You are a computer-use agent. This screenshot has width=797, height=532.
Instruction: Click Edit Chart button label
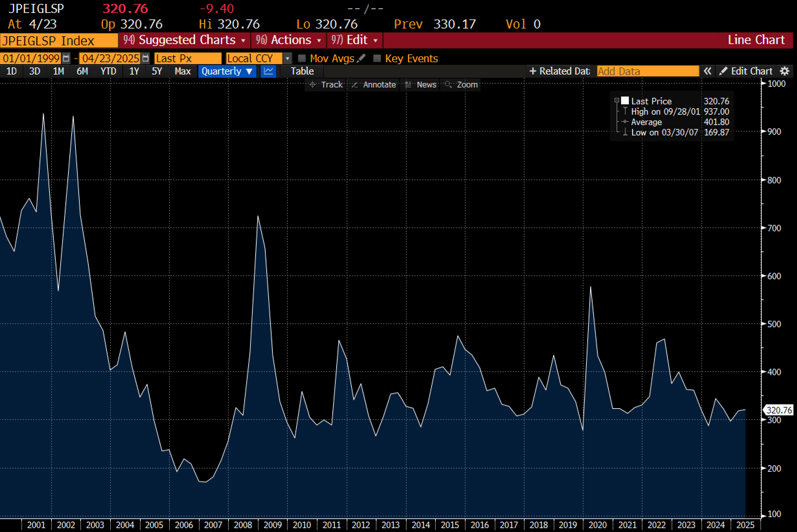[752, 71]
